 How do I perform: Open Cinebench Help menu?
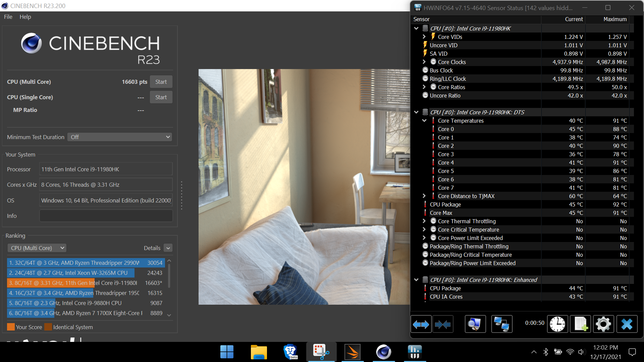click(25, 17)
